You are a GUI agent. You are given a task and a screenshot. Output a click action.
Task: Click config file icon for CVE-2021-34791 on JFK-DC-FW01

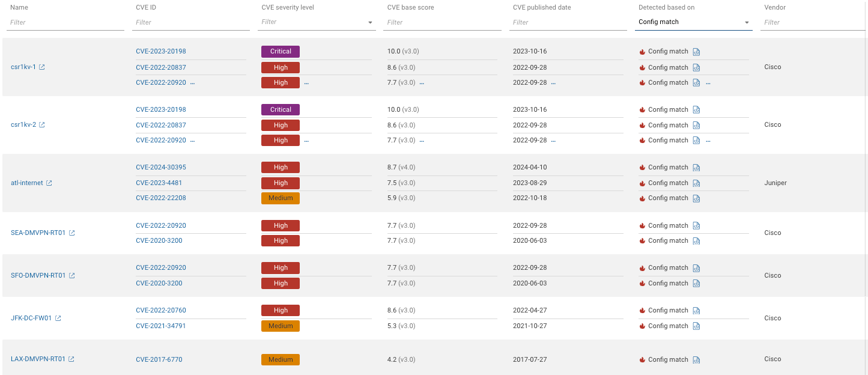click(x=696, y=326)
